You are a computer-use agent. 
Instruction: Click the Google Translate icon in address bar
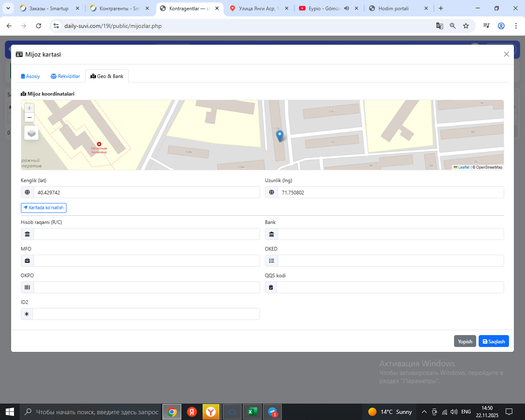tap(440, 26)
